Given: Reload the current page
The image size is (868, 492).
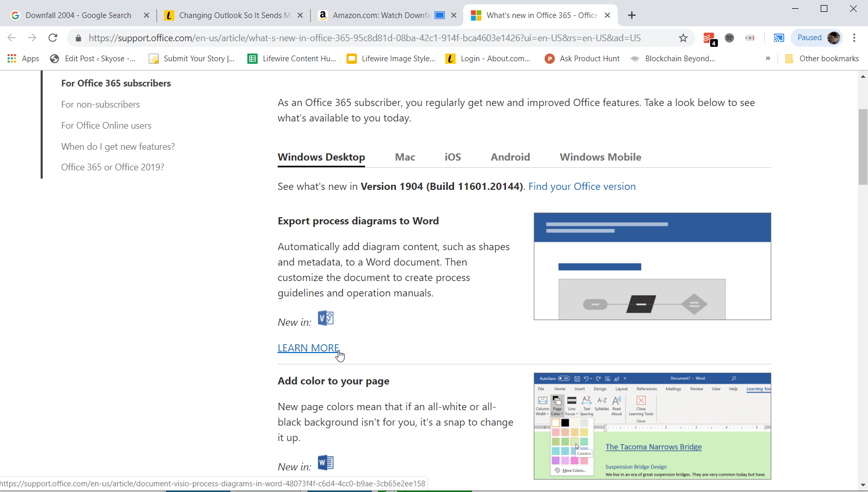Looking at the screenshot, I should coord(52,38).
